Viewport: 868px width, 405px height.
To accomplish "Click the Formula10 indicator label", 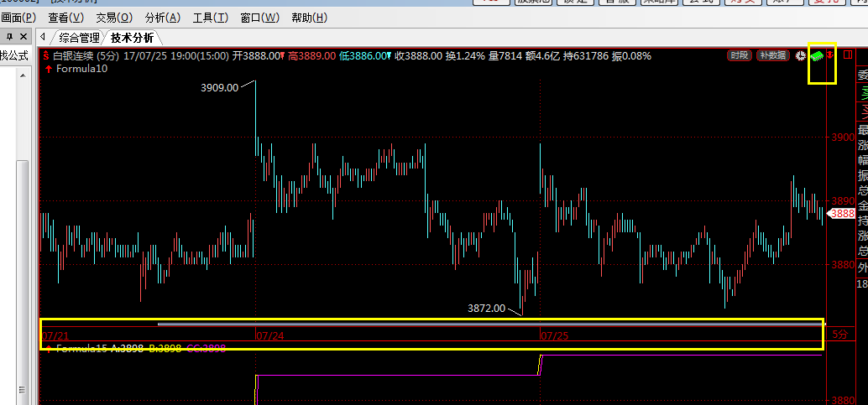I will 82,69.
